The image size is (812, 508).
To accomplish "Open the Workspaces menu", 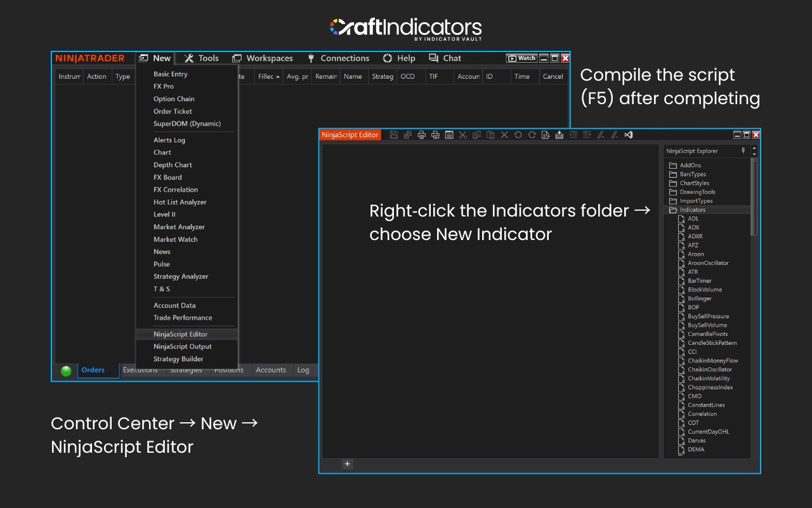I will [x=263, y=58].
